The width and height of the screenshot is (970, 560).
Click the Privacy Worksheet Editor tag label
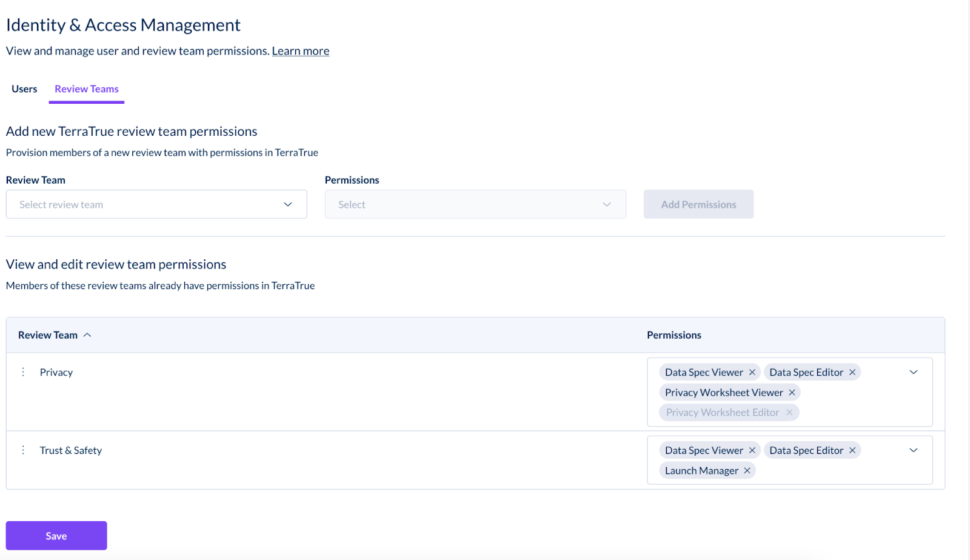(723, 413)
